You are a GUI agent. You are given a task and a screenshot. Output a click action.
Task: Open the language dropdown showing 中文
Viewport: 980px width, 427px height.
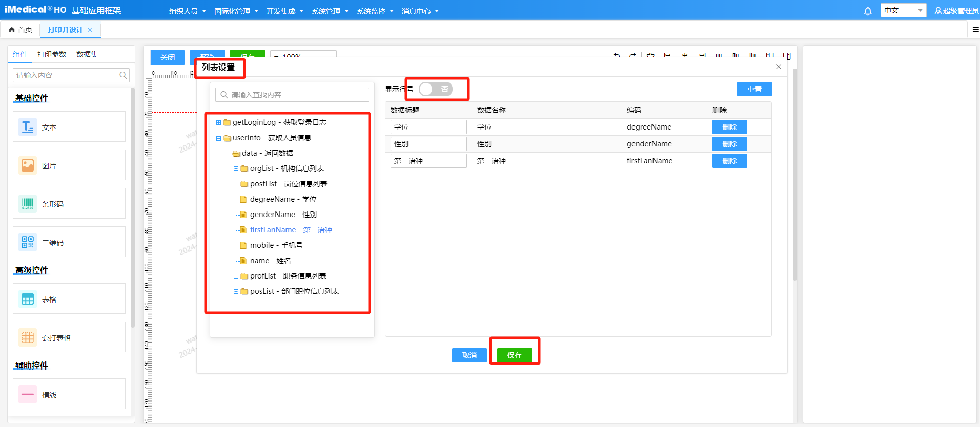(x=903, y=11)
